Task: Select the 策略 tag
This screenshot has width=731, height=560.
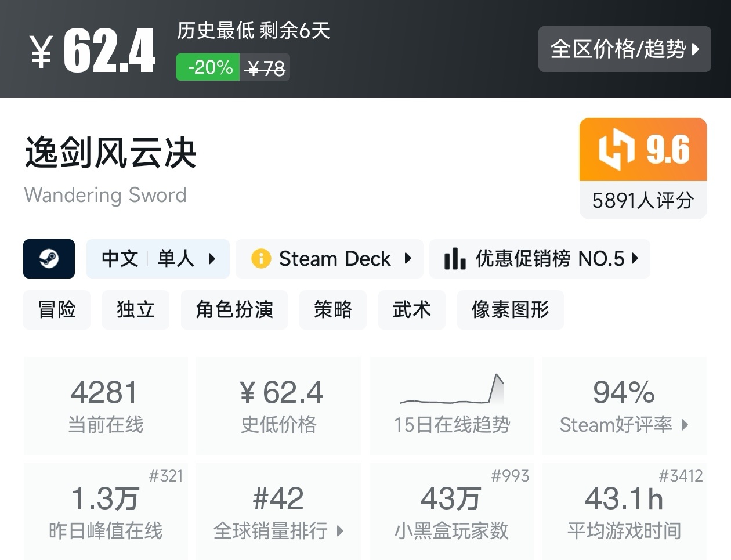Action: tap(333, 310)
